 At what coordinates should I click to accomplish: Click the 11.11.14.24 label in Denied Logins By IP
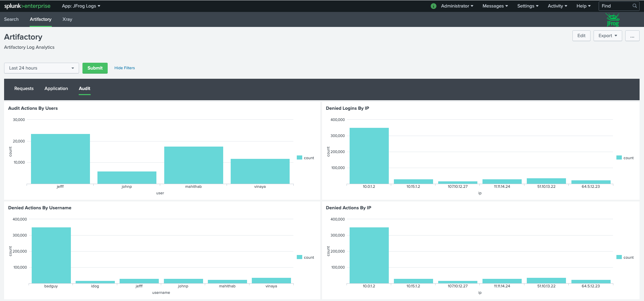click(502, 187)
